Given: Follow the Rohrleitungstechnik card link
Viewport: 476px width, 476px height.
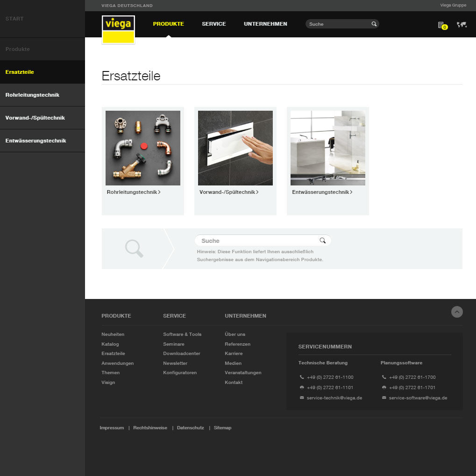Looking at the screenshot, I should (134, 192).
